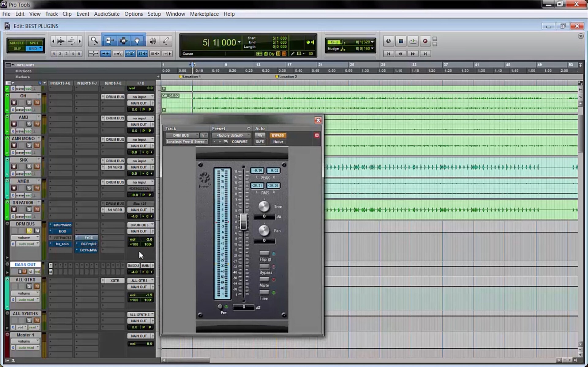Click the COMPARE button
This screenshot has height=367, width=588.
tap(239, 142)
